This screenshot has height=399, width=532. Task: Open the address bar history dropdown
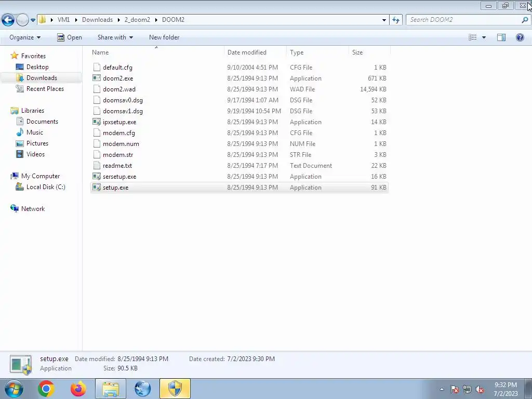pos(384,20)
